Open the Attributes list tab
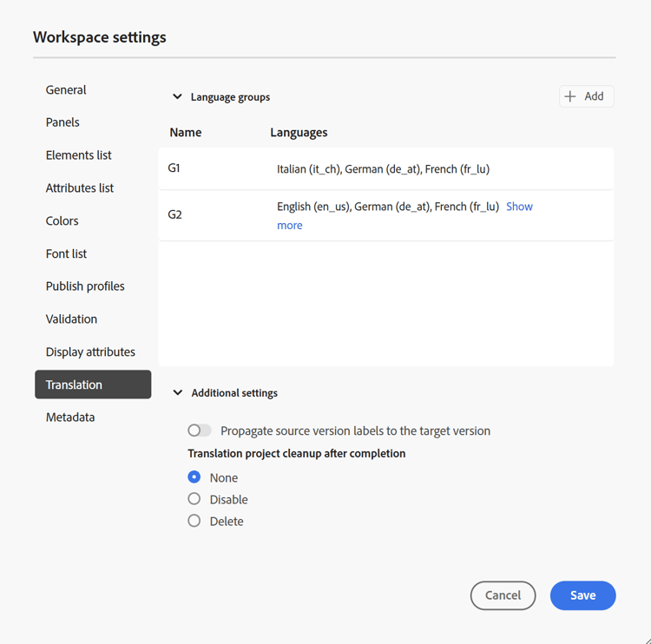 click(x=80, y=187)
